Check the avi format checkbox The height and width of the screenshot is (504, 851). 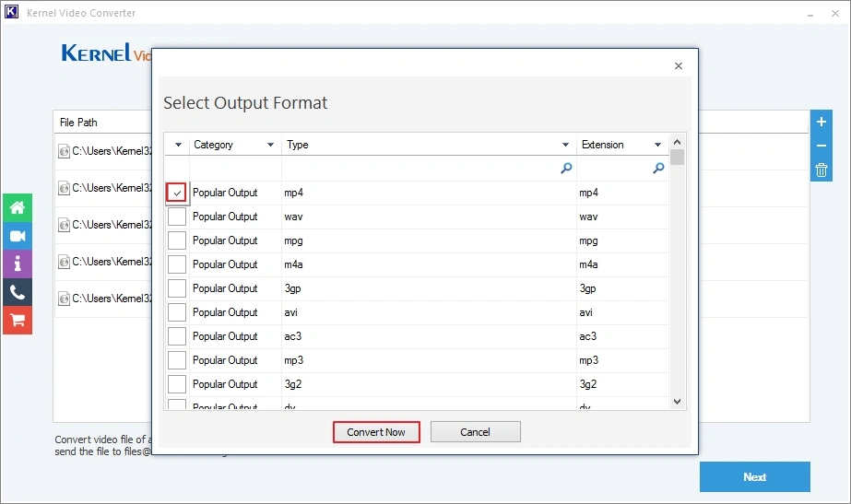[177, 312]
